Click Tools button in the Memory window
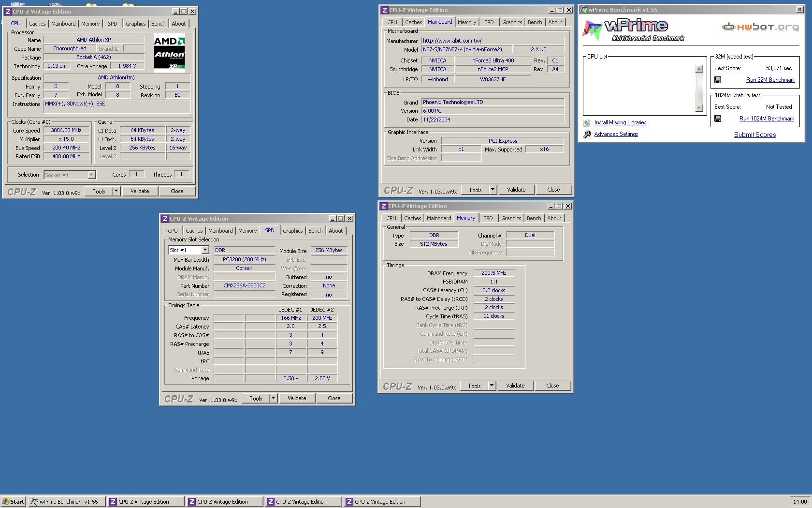Screen dimensions: 812x508 point(474,386)
